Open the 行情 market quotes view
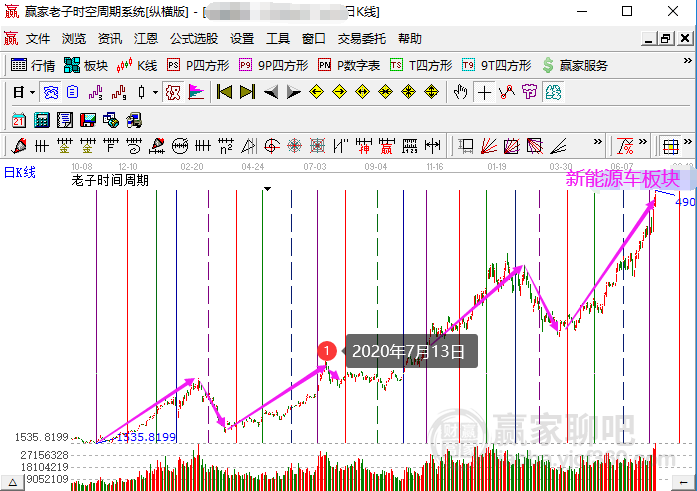697x491 pixels. pos(33,65)
